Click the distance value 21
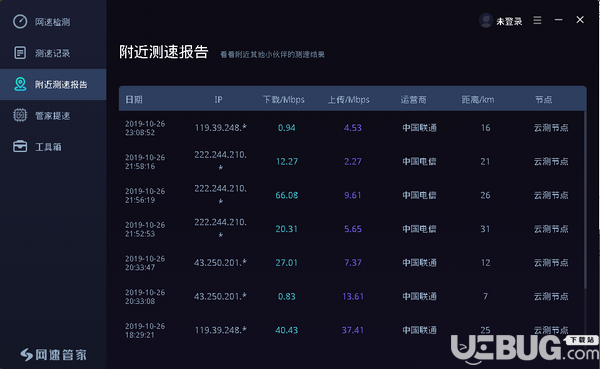 click(486, 162)
